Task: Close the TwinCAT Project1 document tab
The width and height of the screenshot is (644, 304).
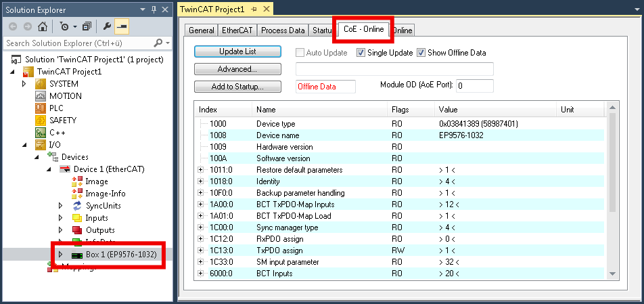Action: (265, 9)
